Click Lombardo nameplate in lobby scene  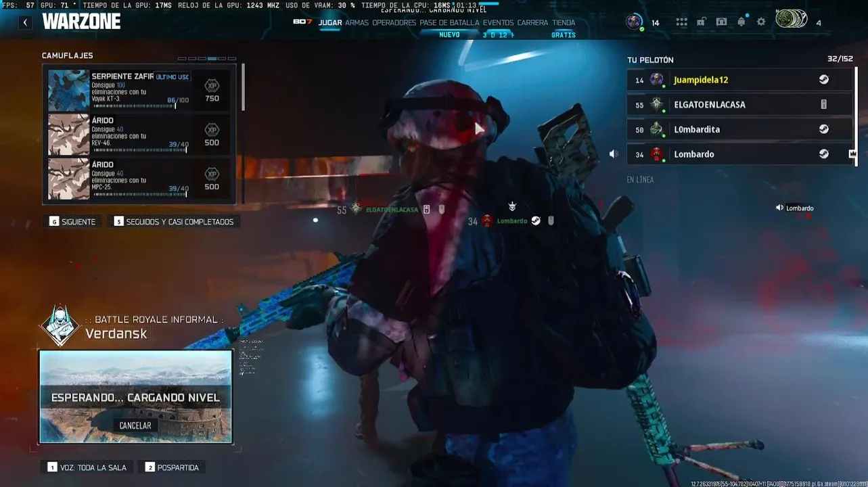512,221
